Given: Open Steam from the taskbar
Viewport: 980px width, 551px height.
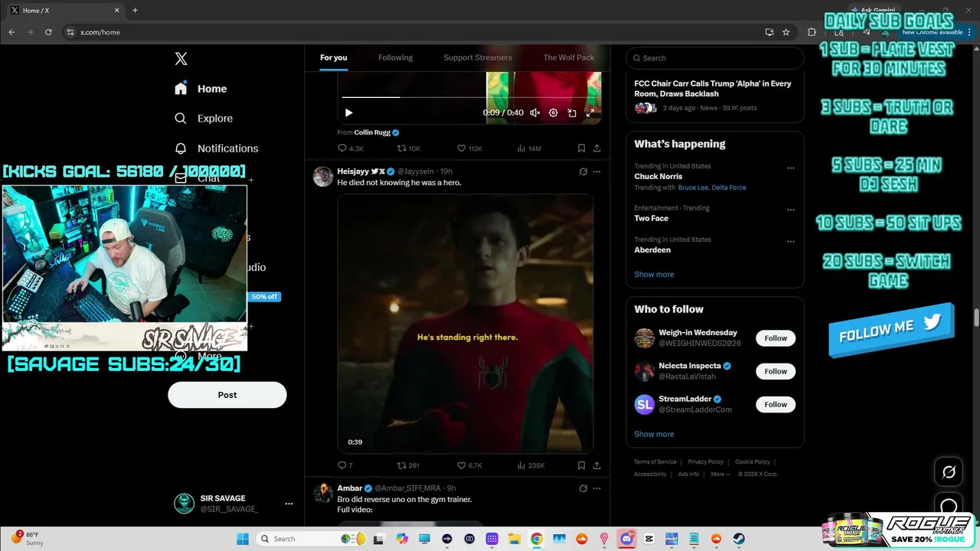Looking at the screenshot, I should tap(739, 539).
